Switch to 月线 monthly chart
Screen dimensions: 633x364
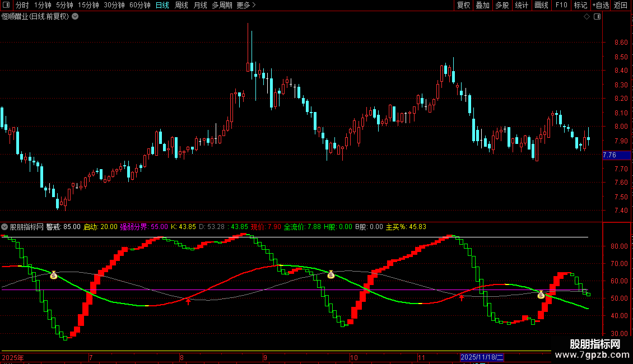coord(200,5)
